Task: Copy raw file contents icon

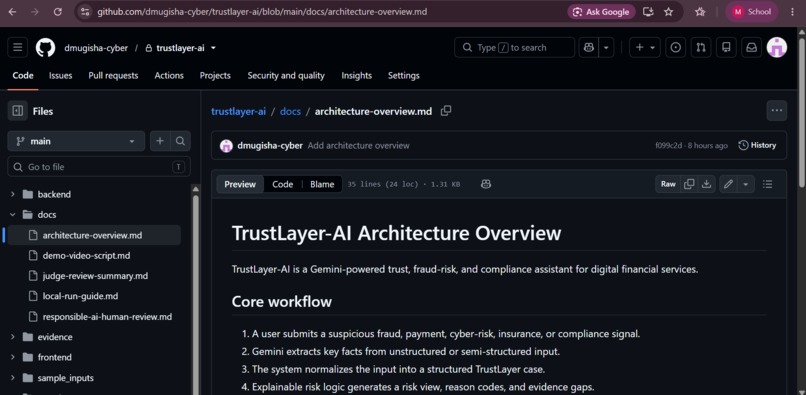Action: coord(689,184)
